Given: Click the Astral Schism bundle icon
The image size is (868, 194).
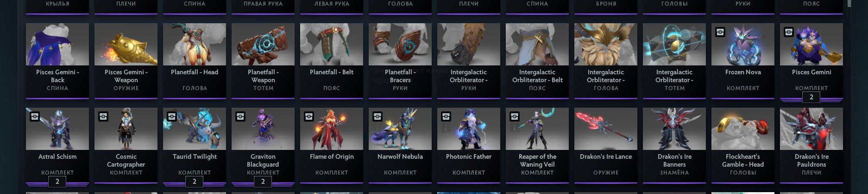Looking at the screenshot, I should tap(34, 116).
